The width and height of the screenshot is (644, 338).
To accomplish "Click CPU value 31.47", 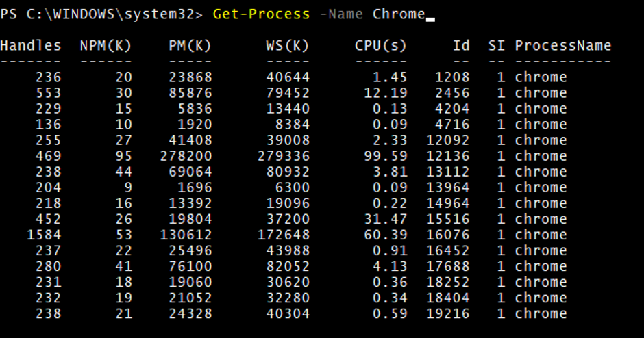I will tap(385, 220).
